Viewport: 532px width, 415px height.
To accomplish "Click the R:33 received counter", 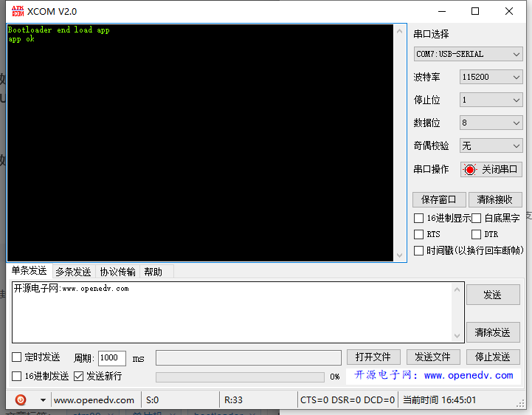I will tap(233, 400).
